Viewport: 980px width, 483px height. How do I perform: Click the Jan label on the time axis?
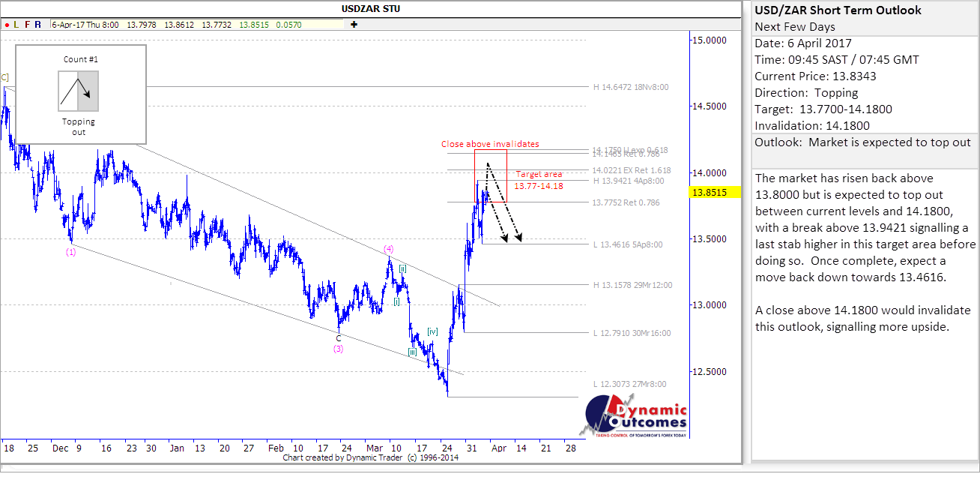coord(178,448)
